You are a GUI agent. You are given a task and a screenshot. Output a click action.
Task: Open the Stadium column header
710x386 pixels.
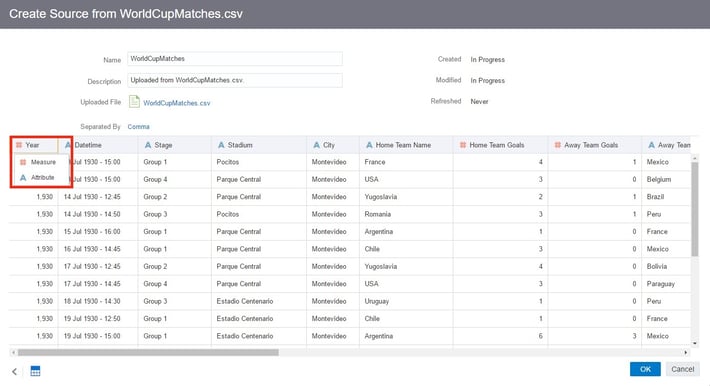tap(259, 145)
